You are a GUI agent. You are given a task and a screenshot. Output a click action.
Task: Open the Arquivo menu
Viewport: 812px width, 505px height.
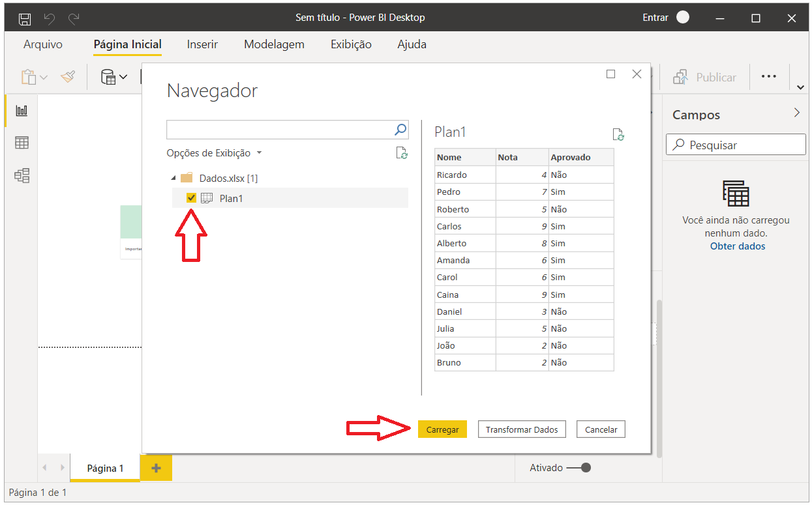click(x=43, y=44)
